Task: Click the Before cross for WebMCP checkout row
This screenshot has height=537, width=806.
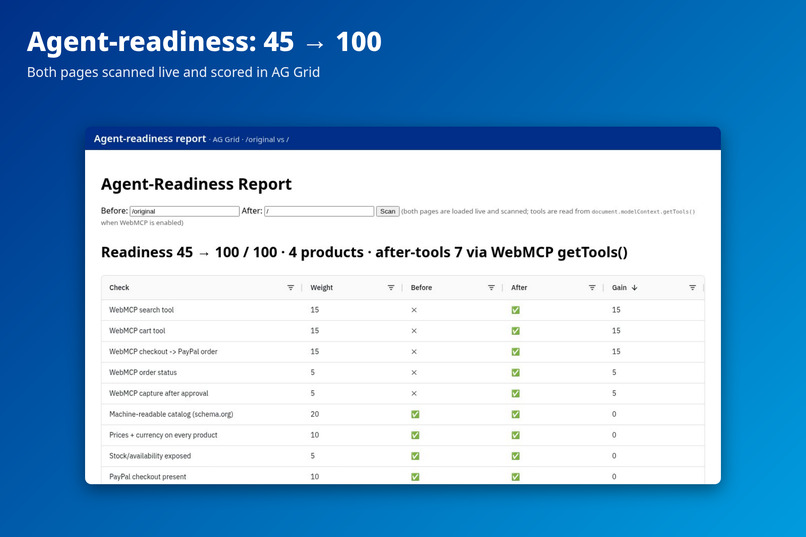Action: pyautogui.click(x=414, y=352)
